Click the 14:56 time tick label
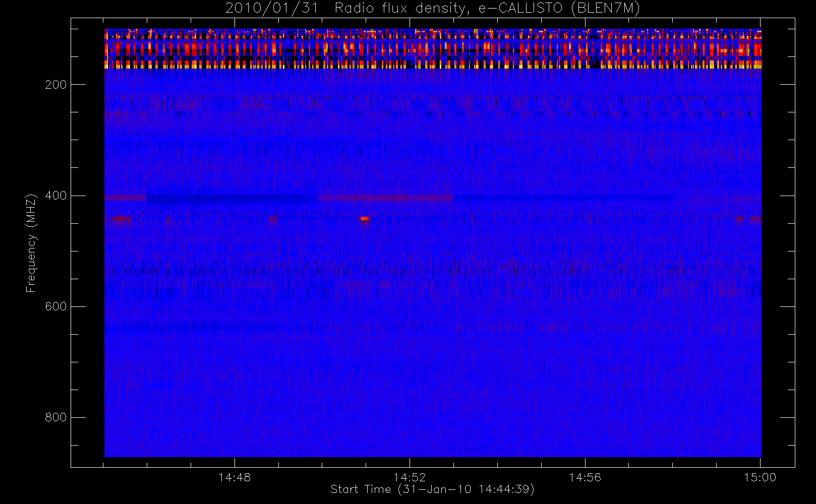 585,477
